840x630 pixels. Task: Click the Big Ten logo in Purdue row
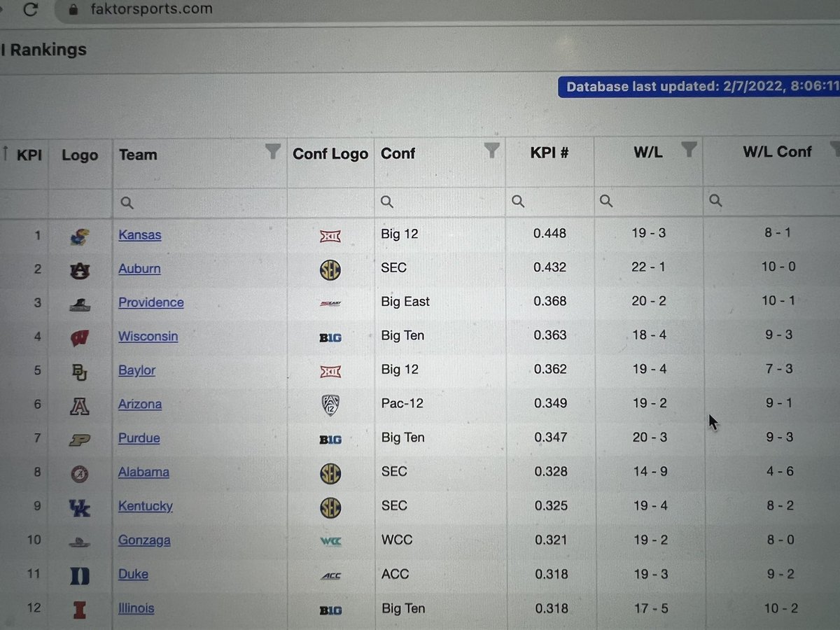pyautogui.click(x=330, y=439)
